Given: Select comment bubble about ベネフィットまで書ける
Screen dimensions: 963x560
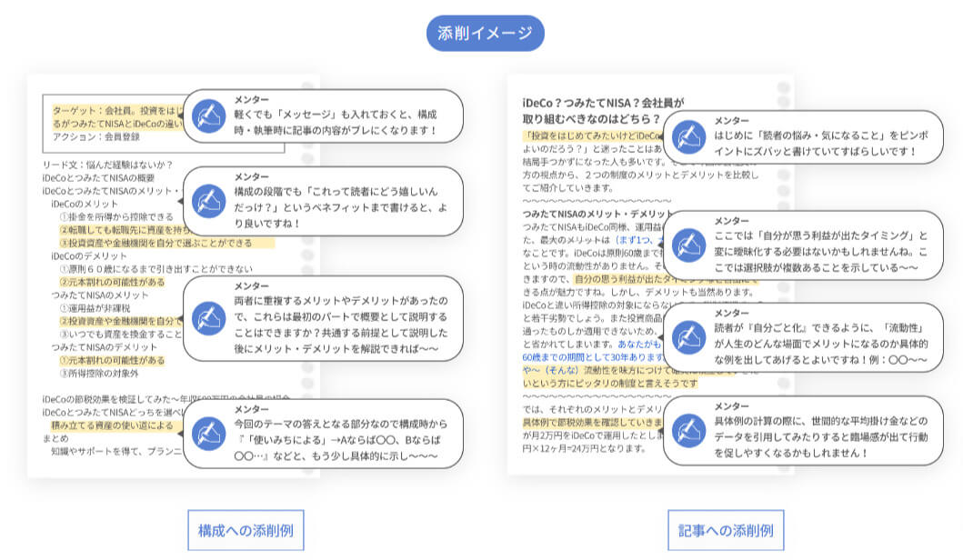Looking at the screenshot, I should [x=323, y=201].
